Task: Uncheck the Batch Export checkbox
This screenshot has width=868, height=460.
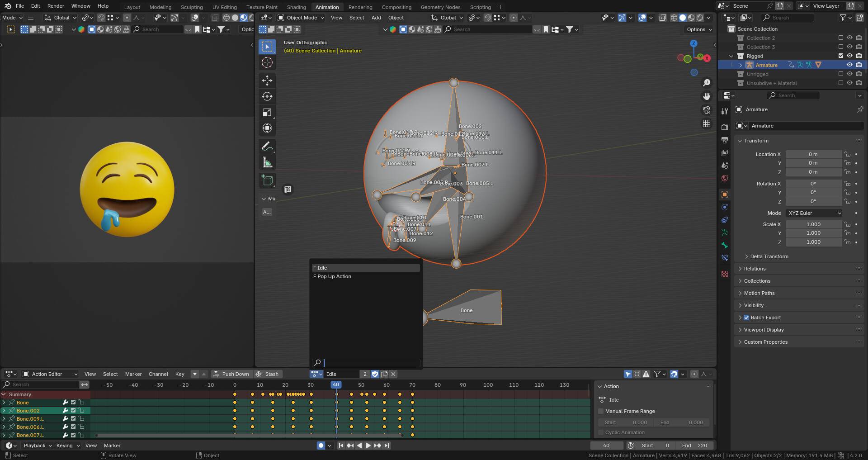Action: pyautogui.click(x=746, y=318)
